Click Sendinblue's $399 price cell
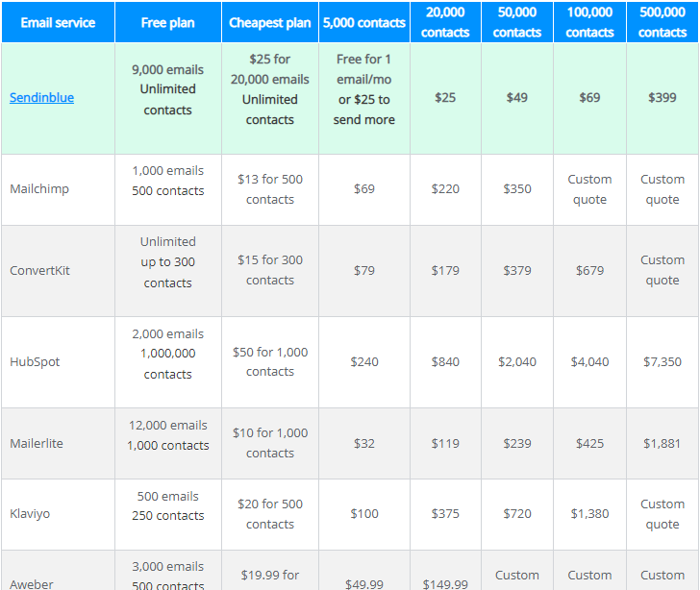700x590 pixels. click(x=662, y=98)
